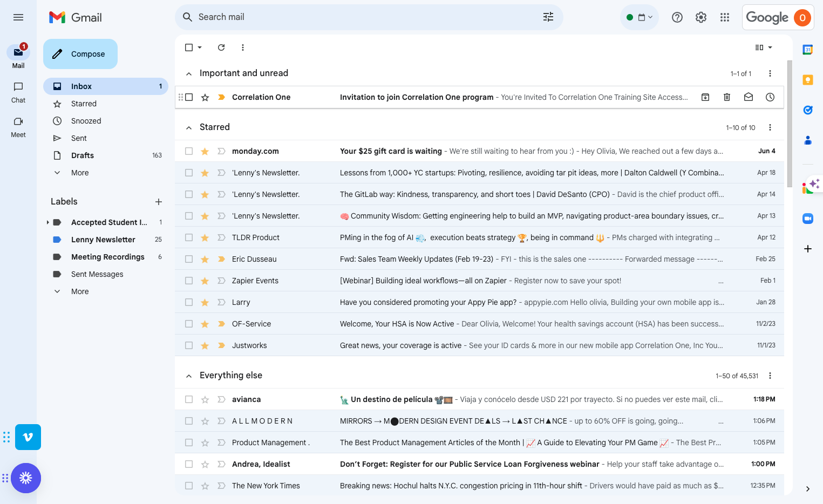Archive the Correlation One email

[705, 97]
